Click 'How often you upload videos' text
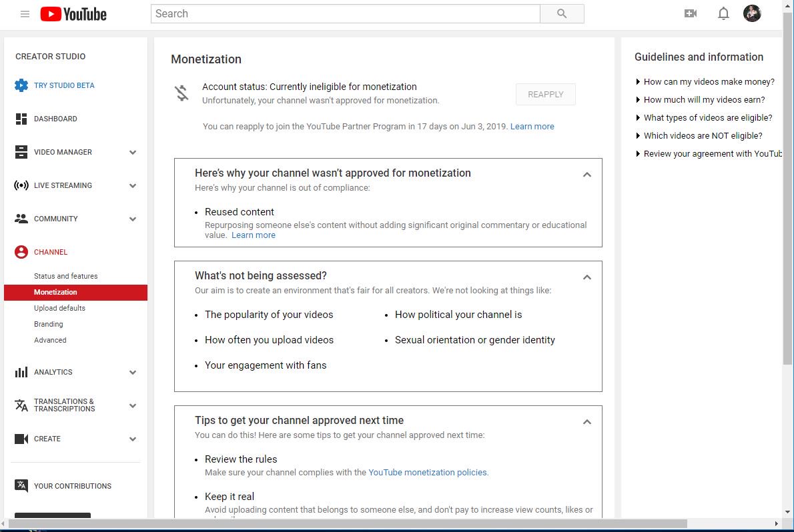Viewport: 794px width, 532px height. 269,340
